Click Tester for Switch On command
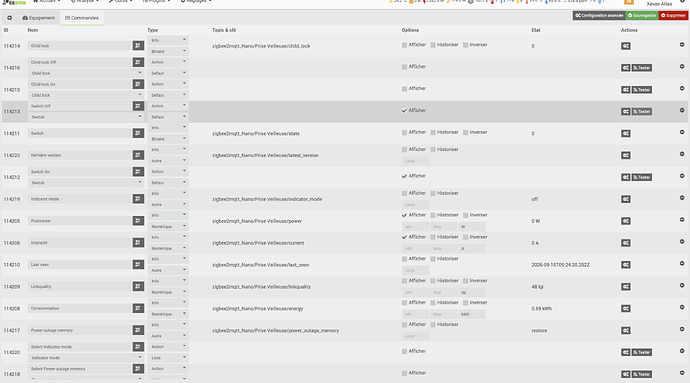Image resolution: width=690 pixels, height=383 pixels. 642,177
